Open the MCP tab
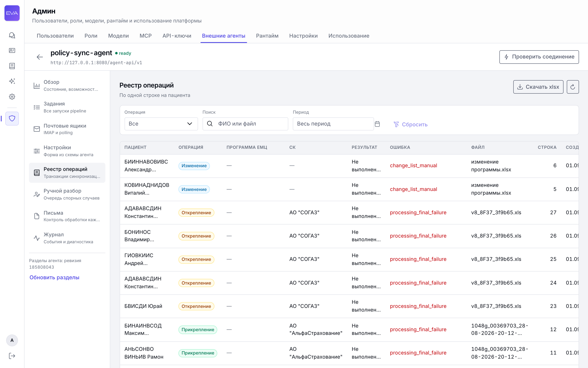588x368 pixels. point(145,36)
